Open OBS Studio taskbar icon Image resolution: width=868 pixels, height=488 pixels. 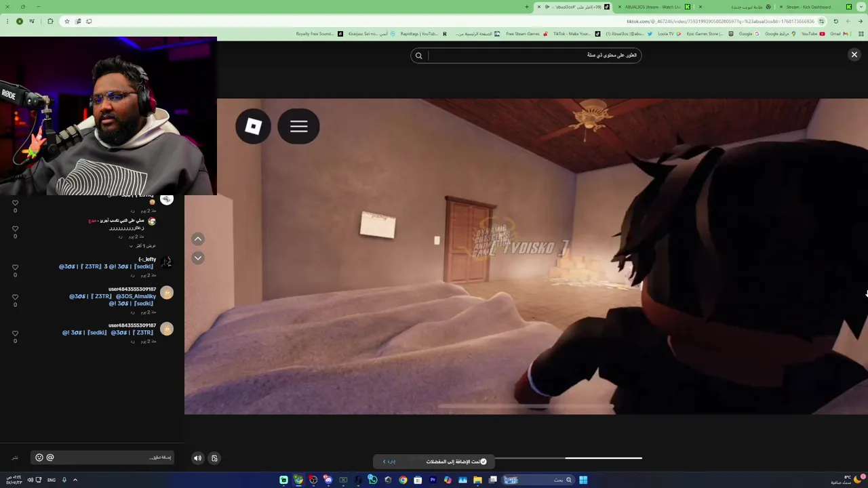(x=313, y=480)
